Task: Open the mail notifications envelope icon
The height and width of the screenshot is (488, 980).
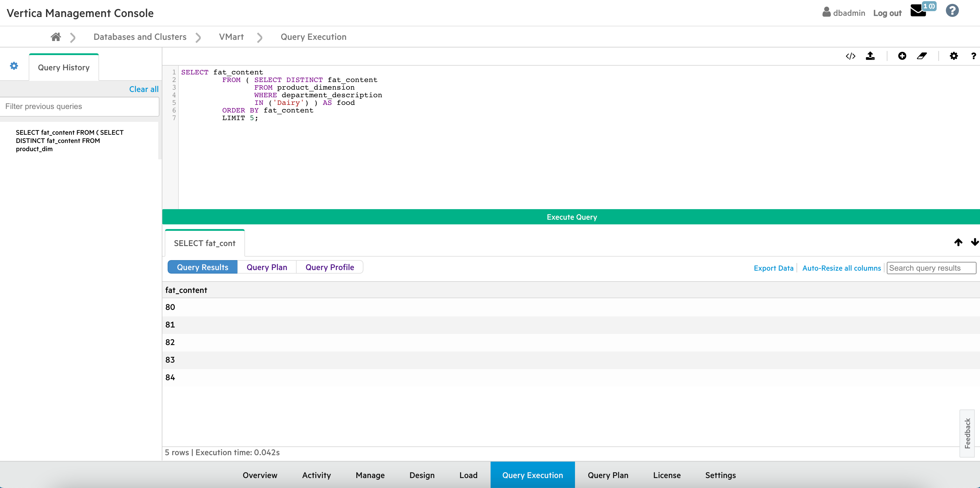Action: pos(918,11)
